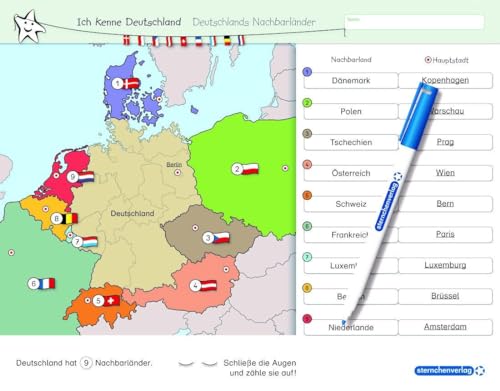Click number 6 circle on France map
The height and width of the screenshot is (391, 500).
pos(33,284)
